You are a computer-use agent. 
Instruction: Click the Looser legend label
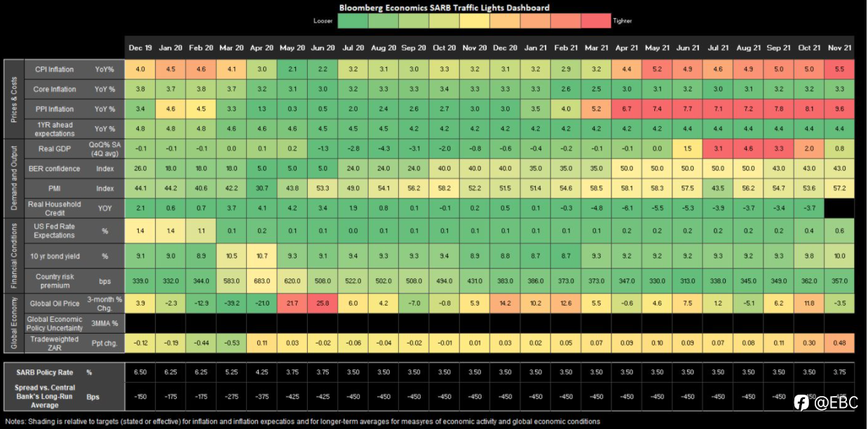tap(323, 22)
